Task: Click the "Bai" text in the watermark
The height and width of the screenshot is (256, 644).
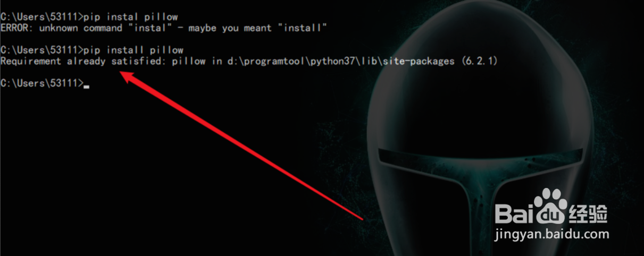Action: (514, 213)
